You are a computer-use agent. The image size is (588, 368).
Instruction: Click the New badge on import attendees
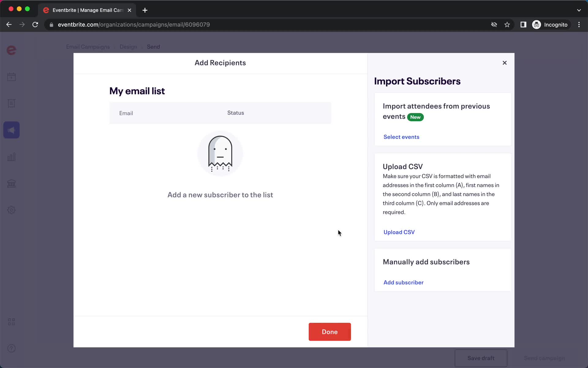[x=415, y=117]
